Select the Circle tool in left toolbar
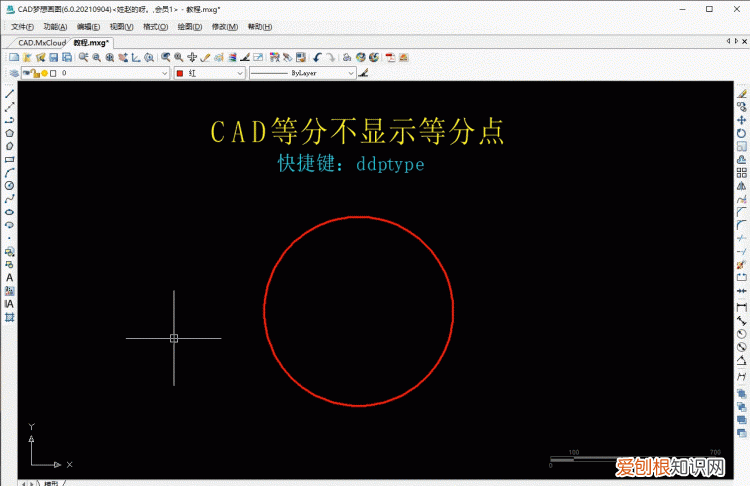The width and height of the screenshot is (750, 486). pos(9,186)
